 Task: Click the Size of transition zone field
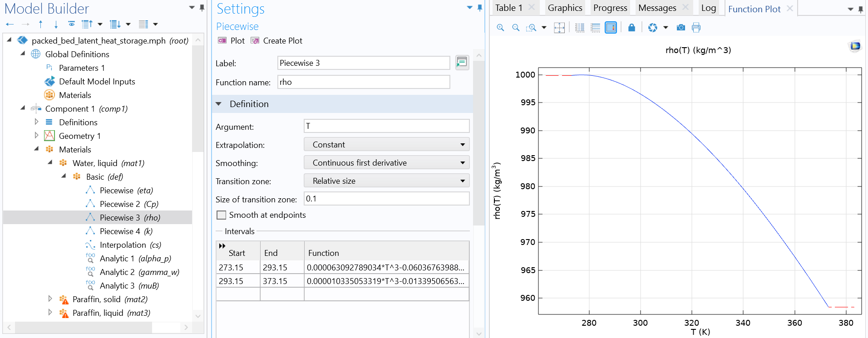386,199
